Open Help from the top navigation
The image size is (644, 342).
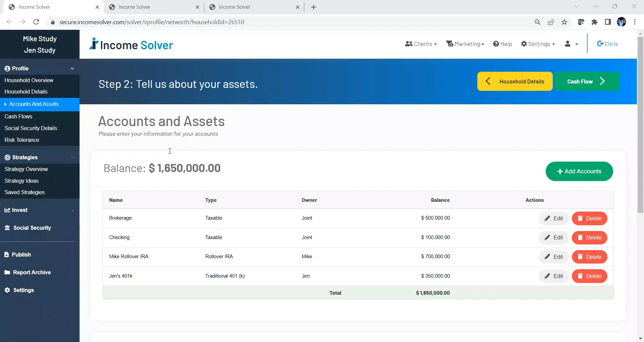tap(502, 44)
